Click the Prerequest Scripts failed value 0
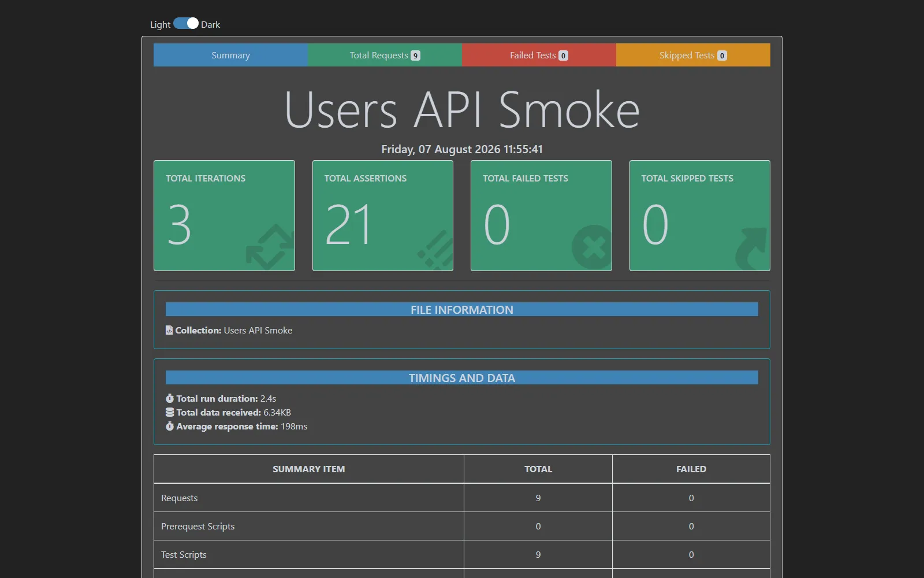This screenshot has height=578, width=924. tap(691, 526)
